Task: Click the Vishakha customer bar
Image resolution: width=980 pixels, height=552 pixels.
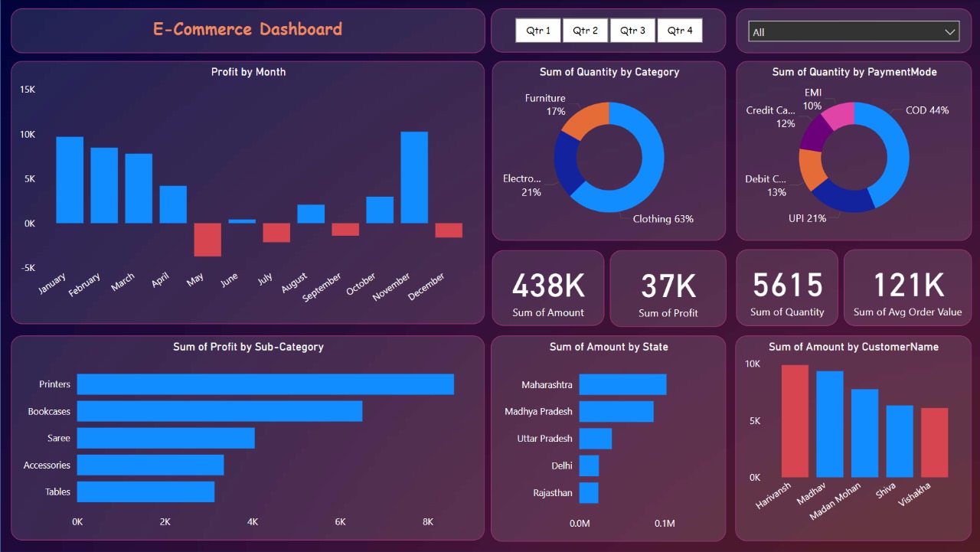Action: (935, 443)
